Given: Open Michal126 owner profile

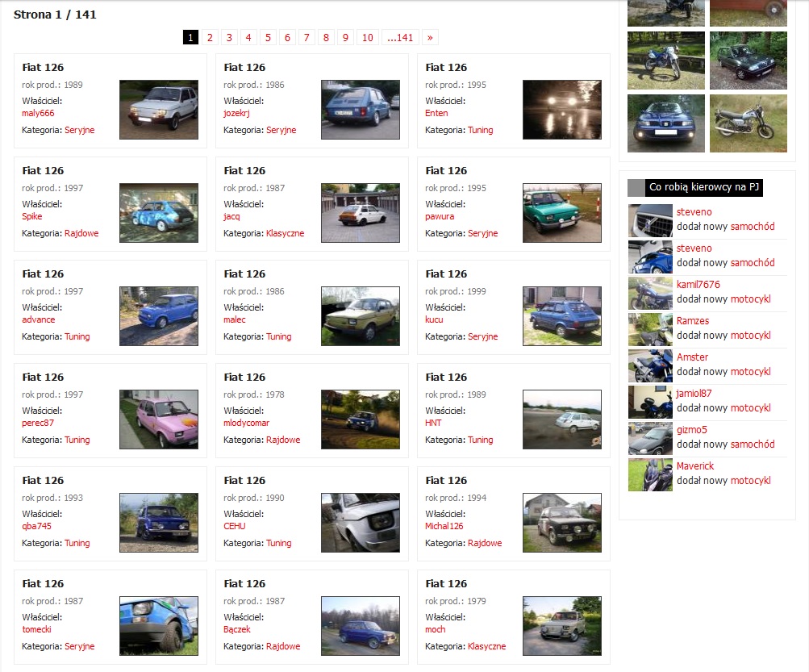Looking at the screenshot, I should (444, 526).
